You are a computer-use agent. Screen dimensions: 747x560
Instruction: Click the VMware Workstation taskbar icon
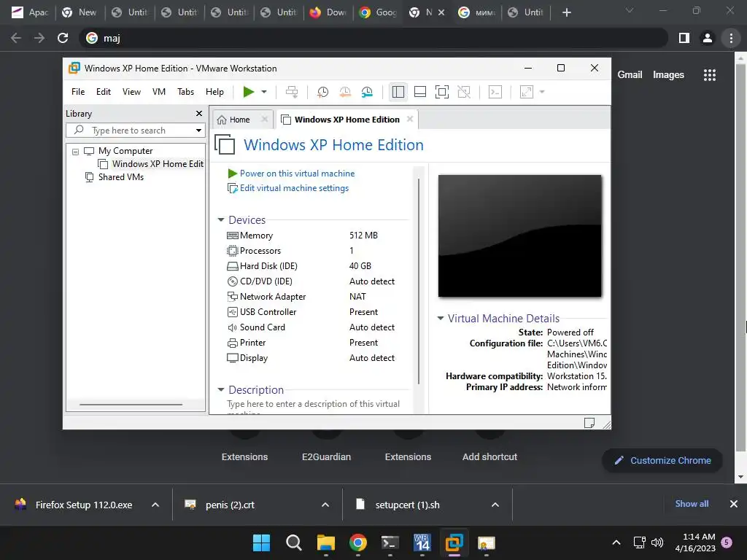454,542
